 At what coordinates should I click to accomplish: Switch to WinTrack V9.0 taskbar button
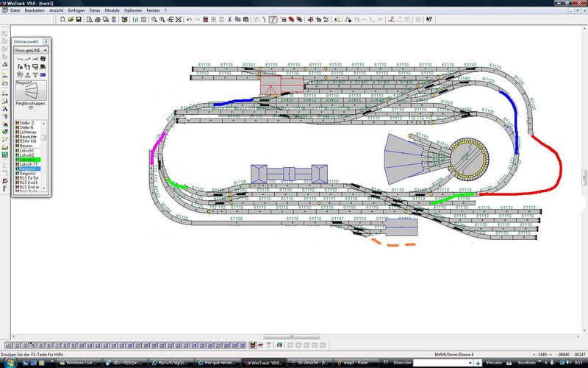point(265,363)
